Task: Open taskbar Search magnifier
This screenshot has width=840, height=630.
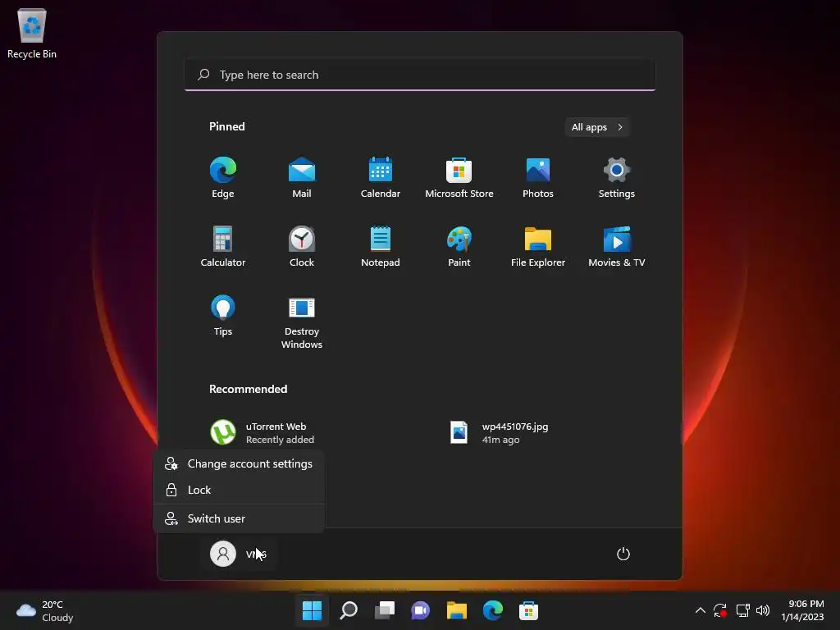Action: (348, 610)
